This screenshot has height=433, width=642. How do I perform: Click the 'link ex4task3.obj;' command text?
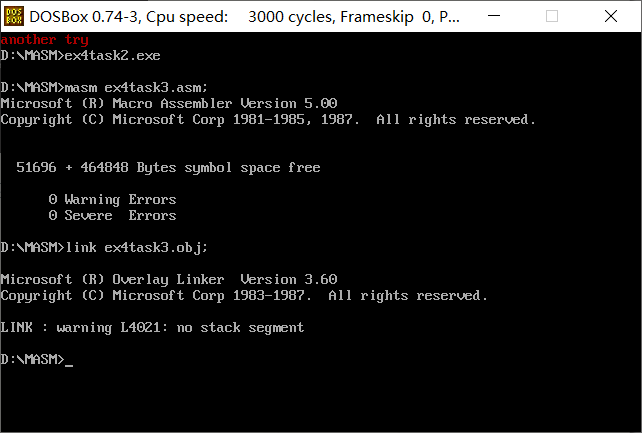[x=137, y=248]
